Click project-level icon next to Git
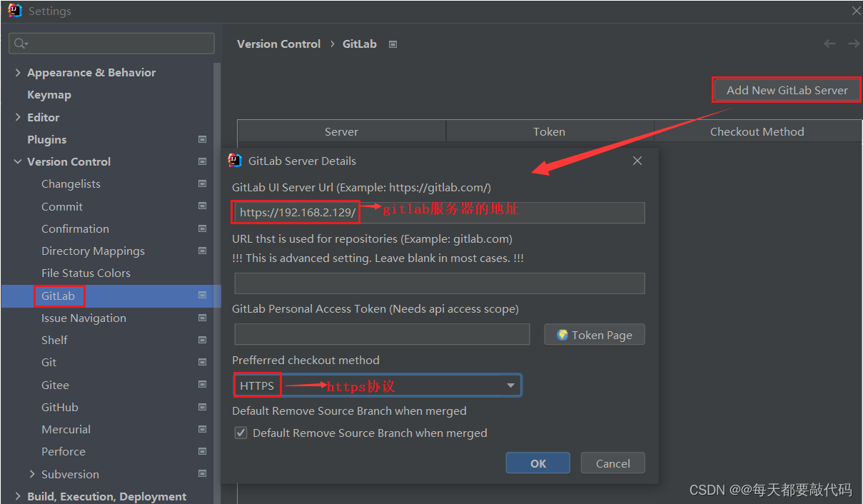Screen dimensions: 863x504 [x=202, y=362]
